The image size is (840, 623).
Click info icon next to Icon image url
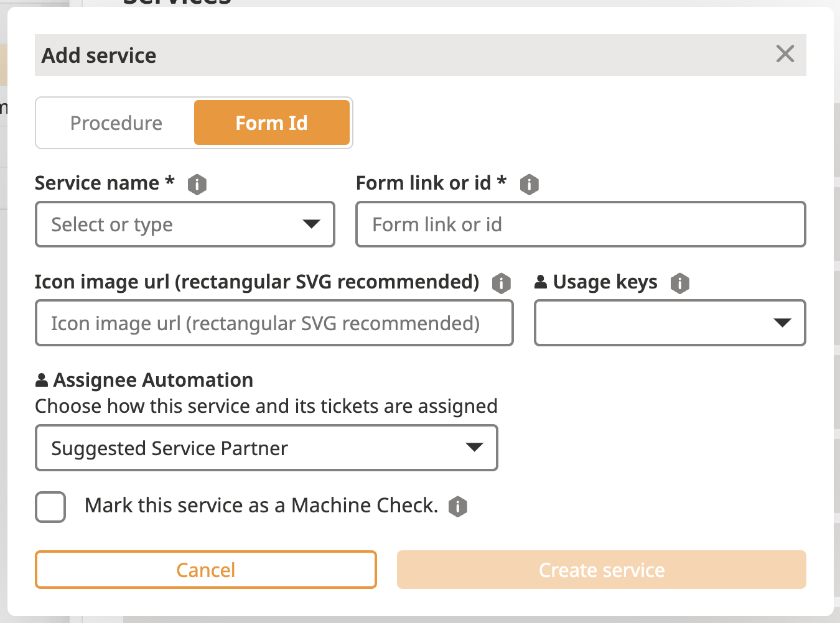(x=501, y=283)
